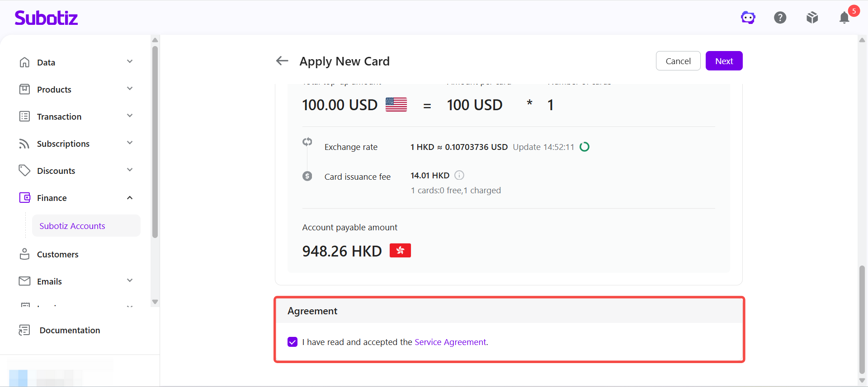Click the 'Update 14:52:11' timestamp
868x387 pixels.
pyautogui.click(x=543, y=147)
